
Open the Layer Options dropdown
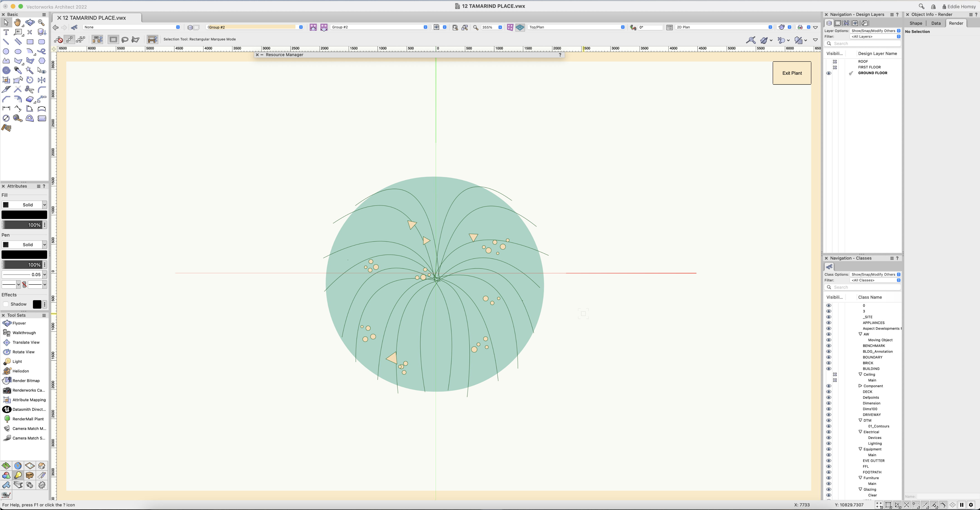coord(875,31)
